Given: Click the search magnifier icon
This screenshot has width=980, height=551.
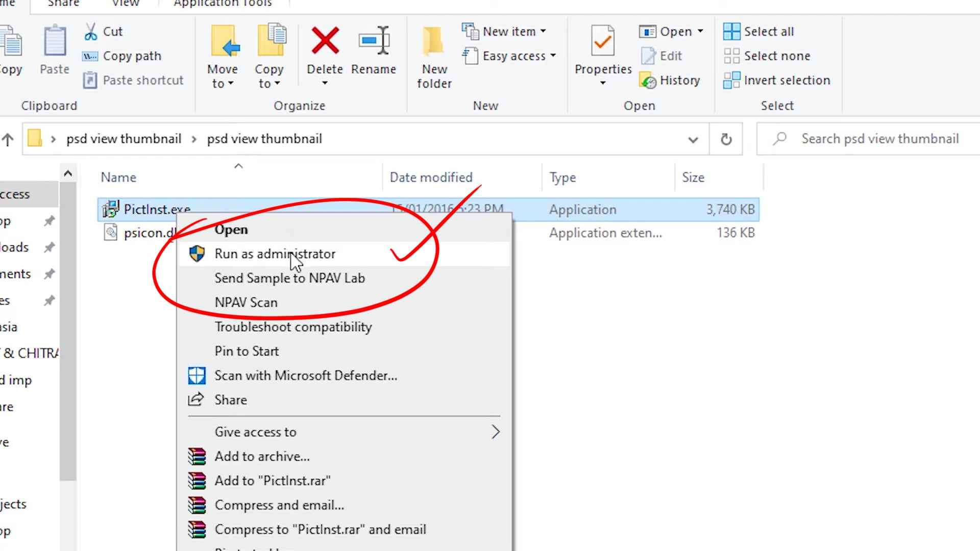Looking at the screenshot, I should [x=779, y=139].
